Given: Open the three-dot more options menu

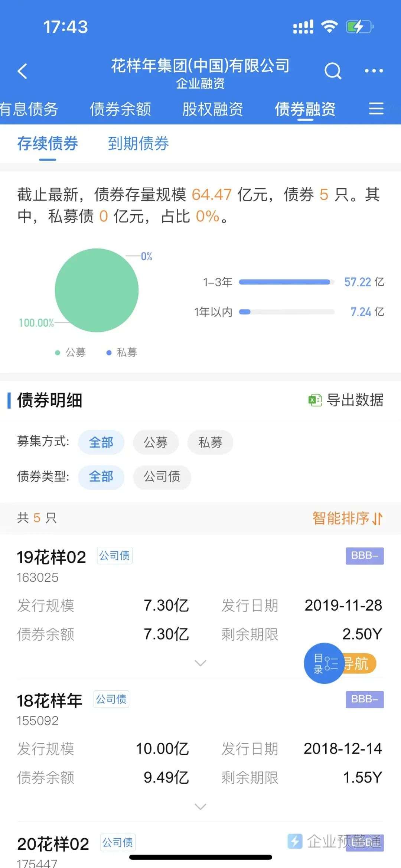Looking at the screenshot, I should [x=374, y=71].
